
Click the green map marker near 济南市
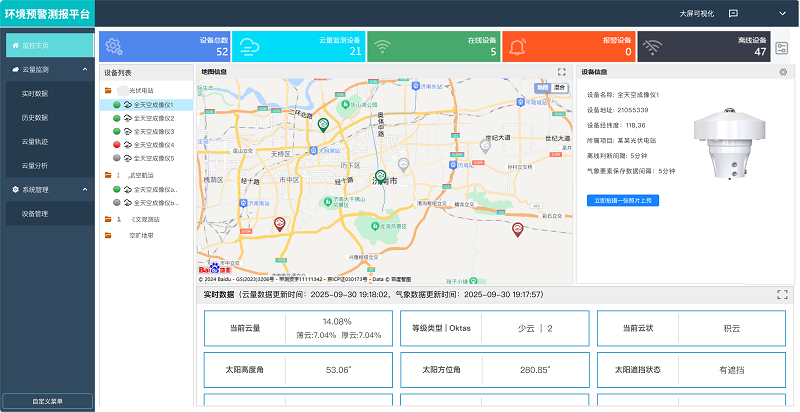coord(380,177)
